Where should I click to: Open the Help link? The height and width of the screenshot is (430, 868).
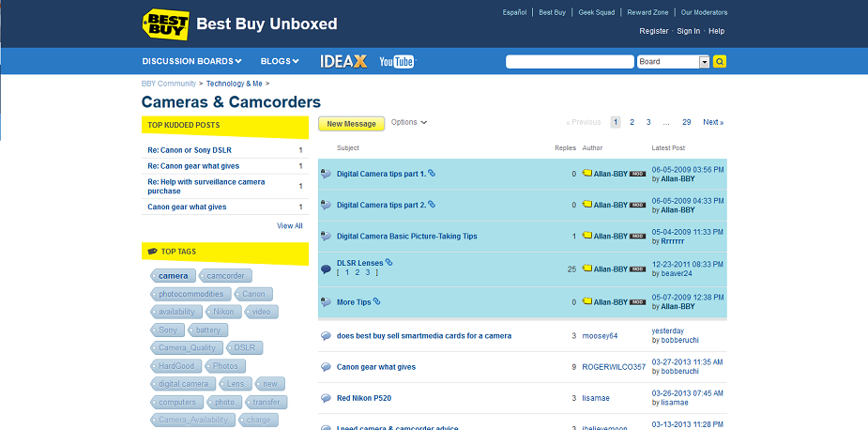716,31
